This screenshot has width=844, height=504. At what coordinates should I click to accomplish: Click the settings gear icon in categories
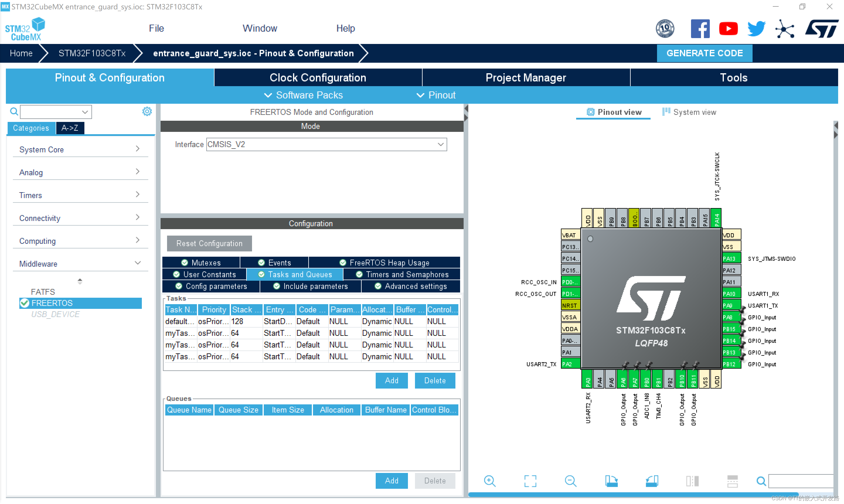pyautogui.click(x=147, y=112)
